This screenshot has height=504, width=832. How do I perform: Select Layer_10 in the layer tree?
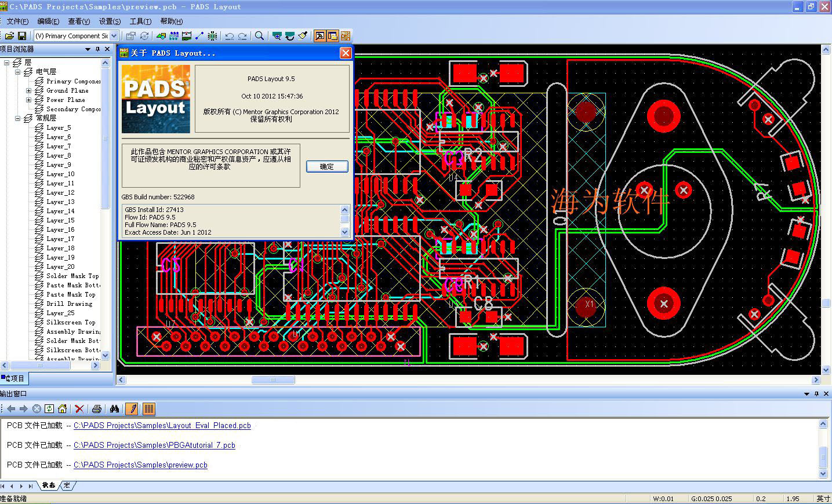coord(60,174)
